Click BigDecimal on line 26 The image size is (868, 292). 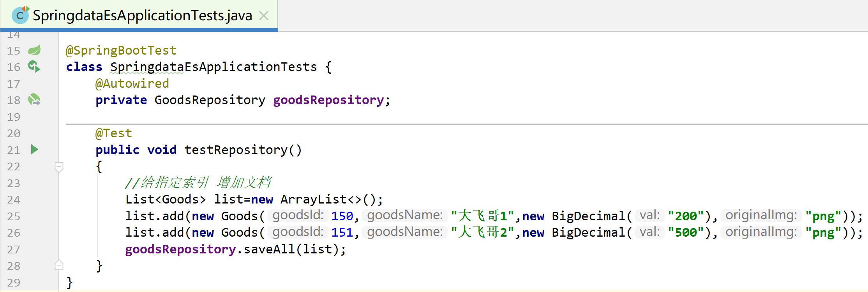588,233
